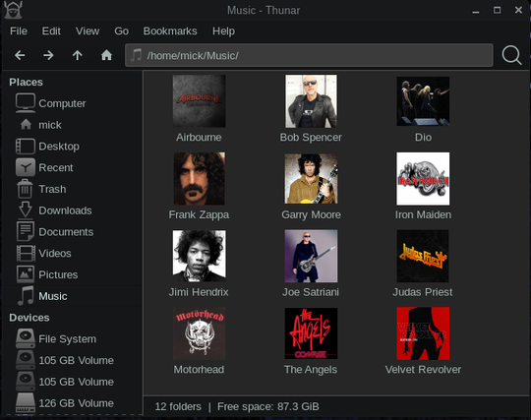Open the View menu
Viewport: 531px width, 420px height.
click(x=88, y=31)
